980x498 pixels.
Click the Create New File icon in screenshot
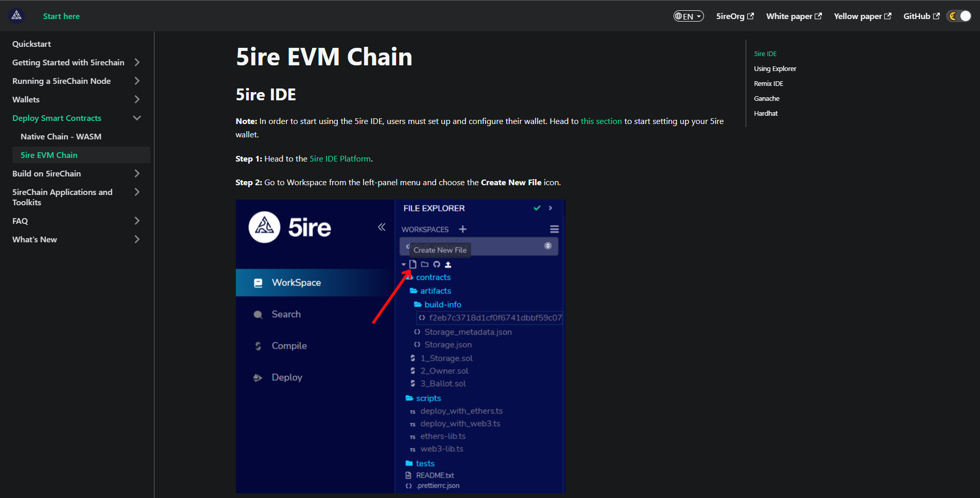[413, 264]
